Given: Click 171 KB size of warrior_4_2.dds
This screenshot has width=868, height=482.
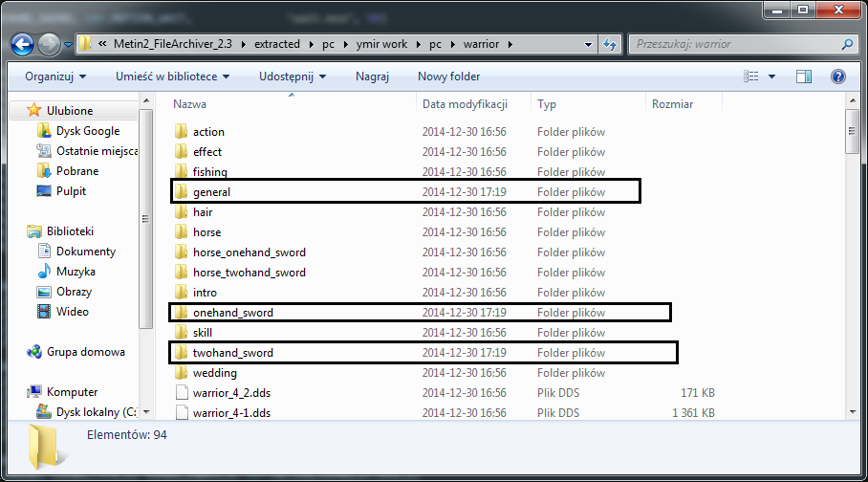Looking at the screenshot, I should tap(698, 393).
